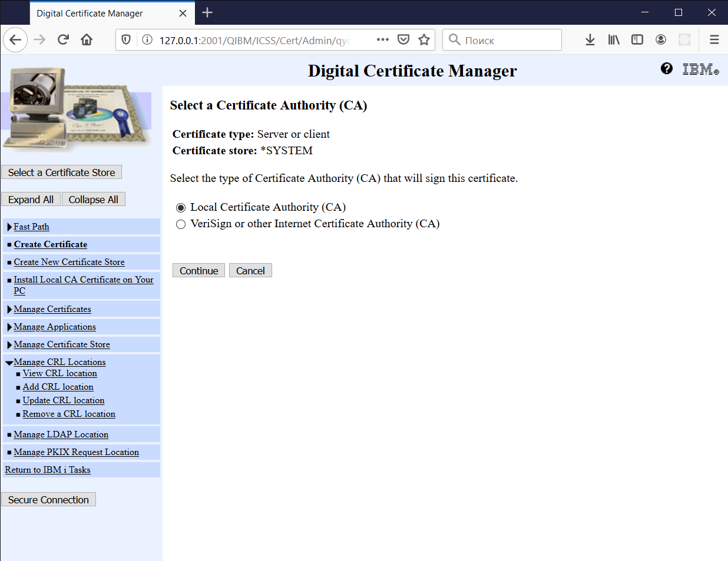Open the Manage Certificate Store link
Viewport: 728px width, 561px height.
pyautogui.click(x=62, y=344)
